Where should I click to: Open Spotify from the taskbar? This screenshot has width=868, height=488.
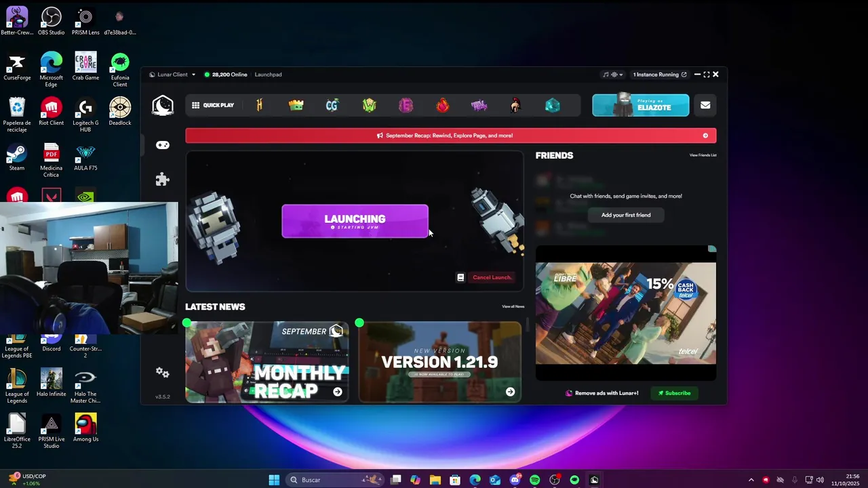coord(534,480)
